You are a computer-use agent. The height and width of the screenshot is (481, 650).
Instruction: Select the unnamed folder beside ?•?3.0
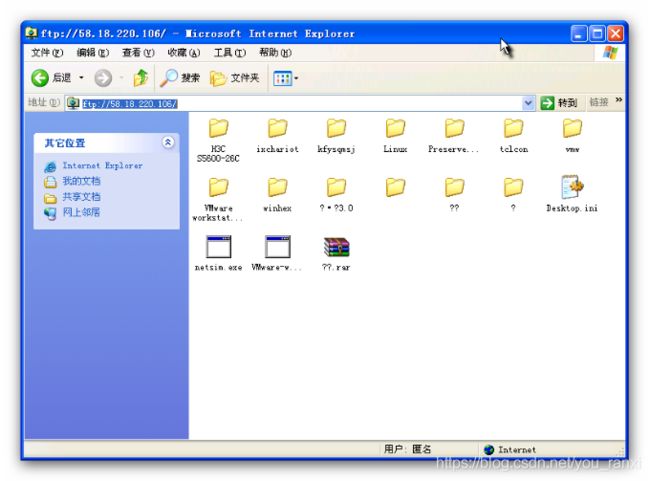[395, 187]
